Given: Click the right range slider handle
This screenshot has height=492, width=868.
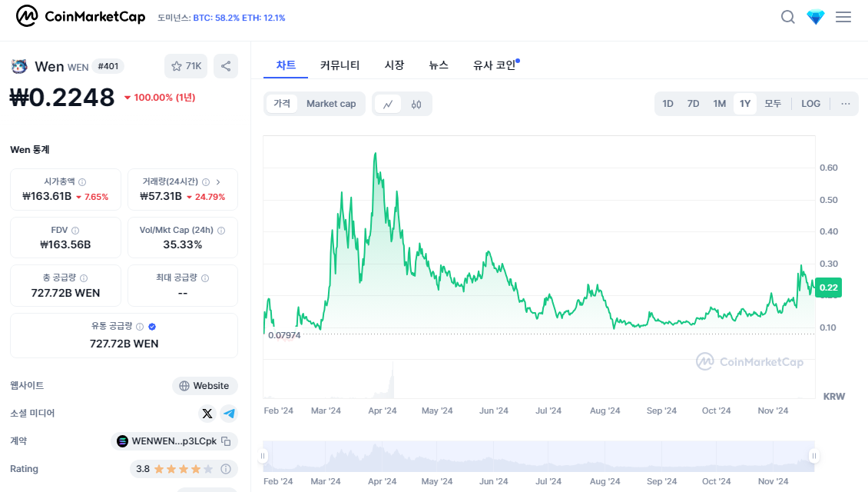Looking at the screenshot, I should [813, 456].
